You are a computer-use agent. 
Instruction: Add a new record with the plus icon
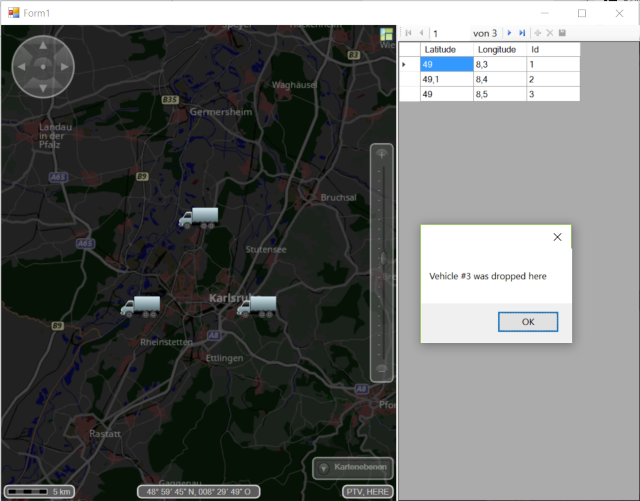538,33
